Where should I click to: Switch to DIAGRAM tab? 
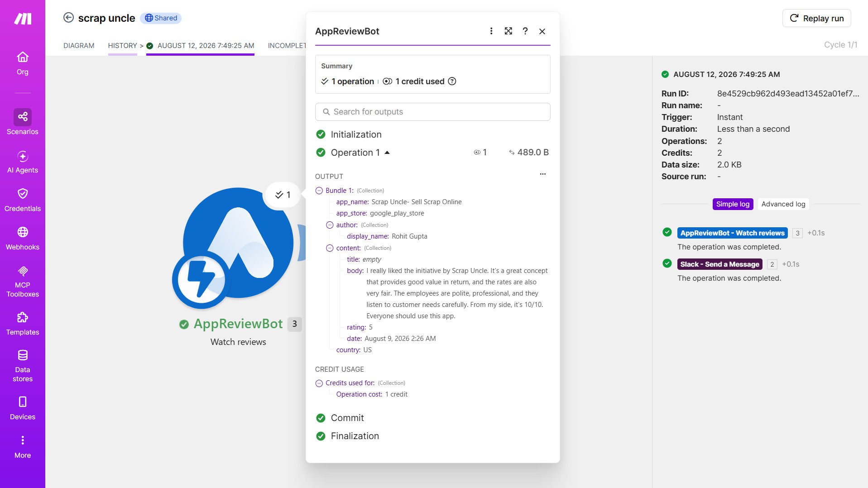(79, 46)
